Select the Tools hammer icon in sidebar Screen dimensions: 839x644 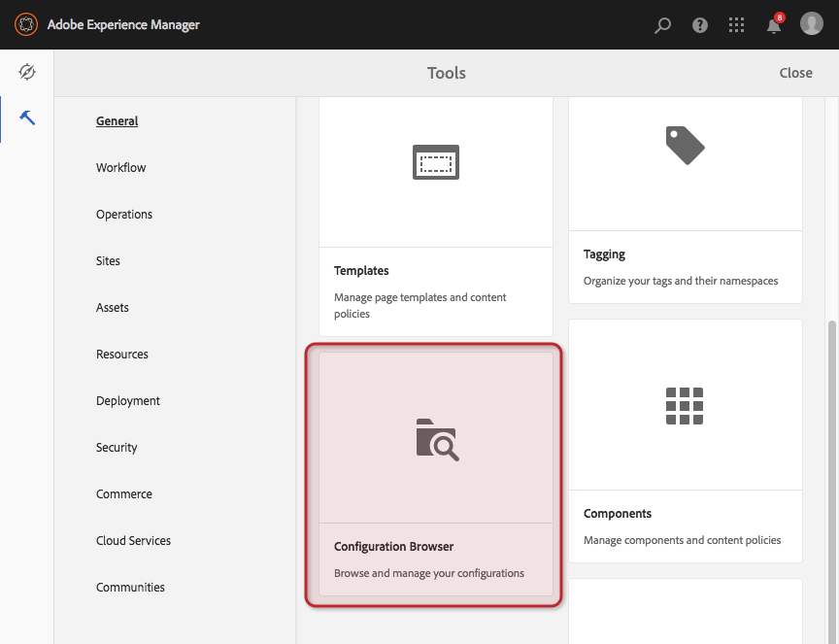(27, 118)
